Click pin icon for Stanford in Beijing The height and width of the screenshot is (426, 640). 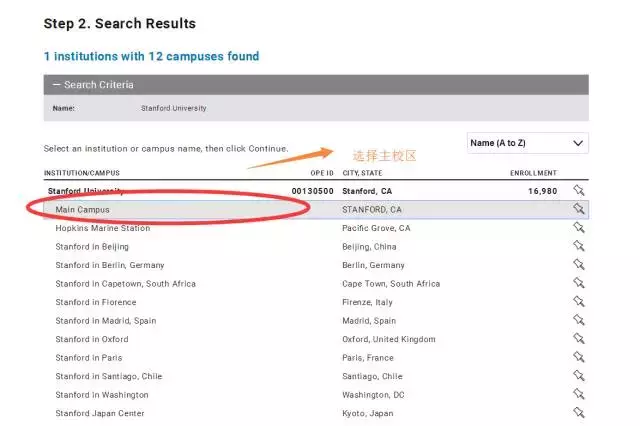(578, 246)
